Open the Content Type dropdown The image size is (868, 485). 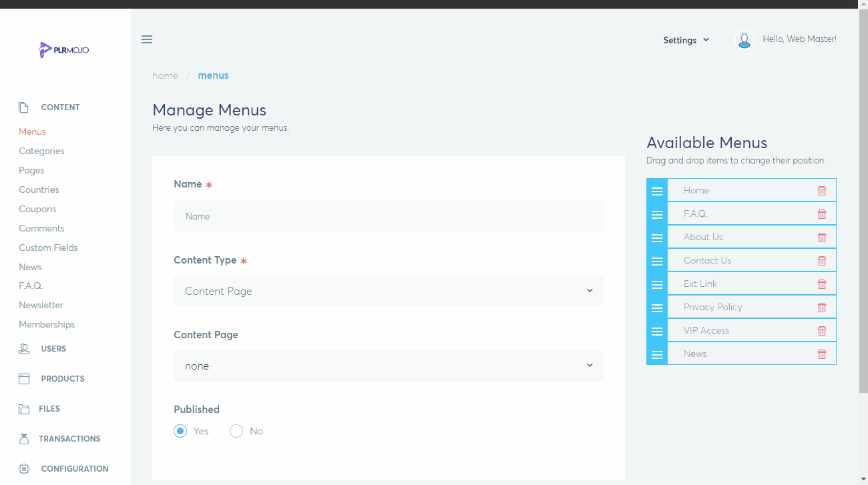[x=388, y=291]
